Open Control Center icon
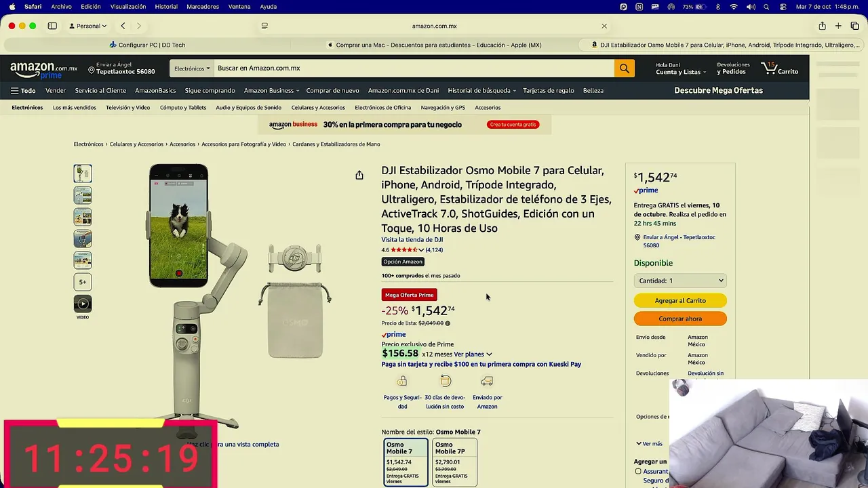Screen dimensions: 868x488 783,7
